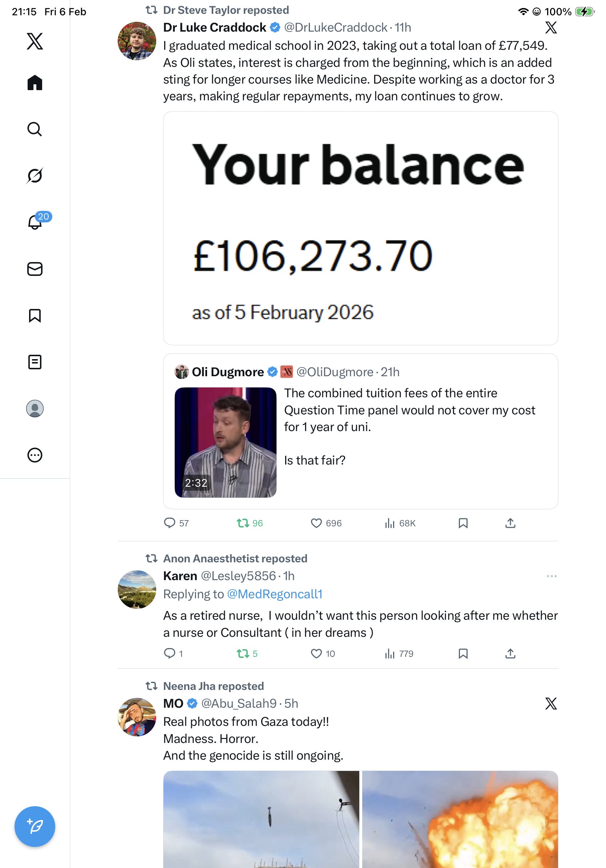Screen dimensions: 606x868
Task: Play Oli Dugmore's 2:32 video thumbnail
Action: [x=225, y=442]
